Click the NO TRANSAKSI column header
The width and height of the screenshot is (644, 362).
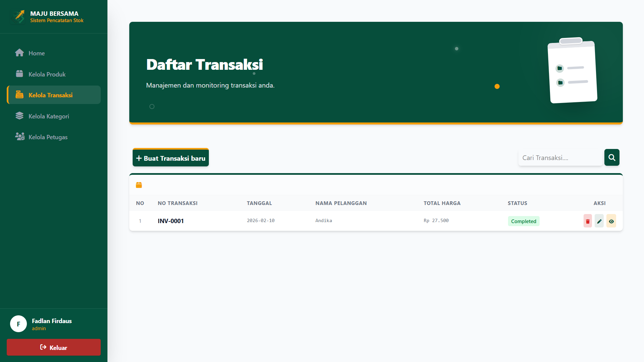pos(178,203)
